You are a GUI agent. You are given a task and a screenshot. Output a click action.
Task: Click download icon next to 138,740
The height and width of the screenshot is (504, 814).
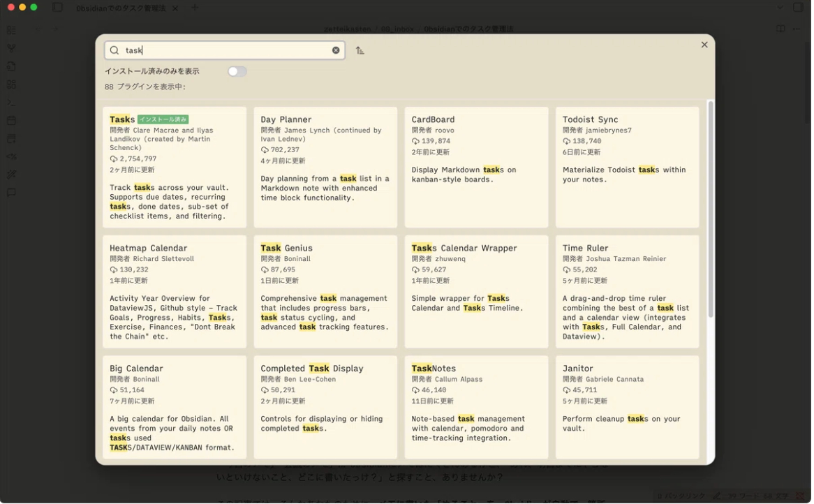tap(567, 141)
